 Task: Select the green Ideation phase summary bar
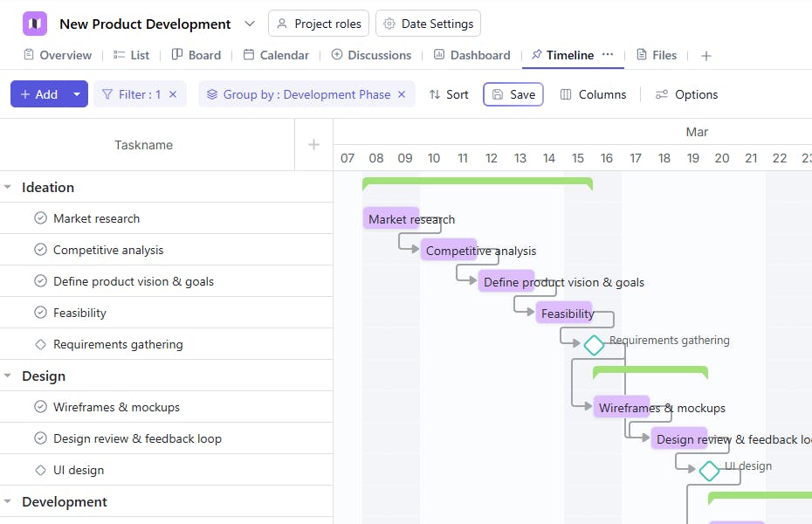point(477,182)
